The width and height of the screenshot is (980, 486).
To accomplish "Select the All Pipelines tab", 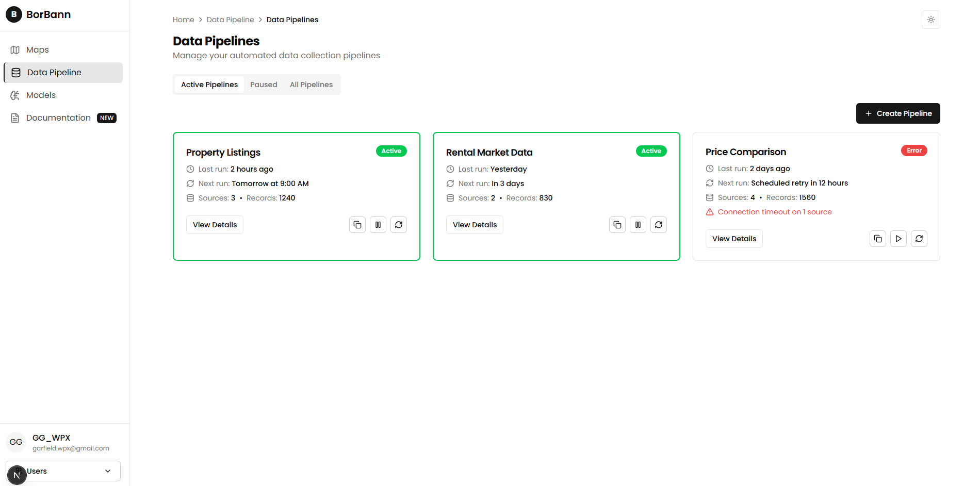I will click(x=311, y=85).
